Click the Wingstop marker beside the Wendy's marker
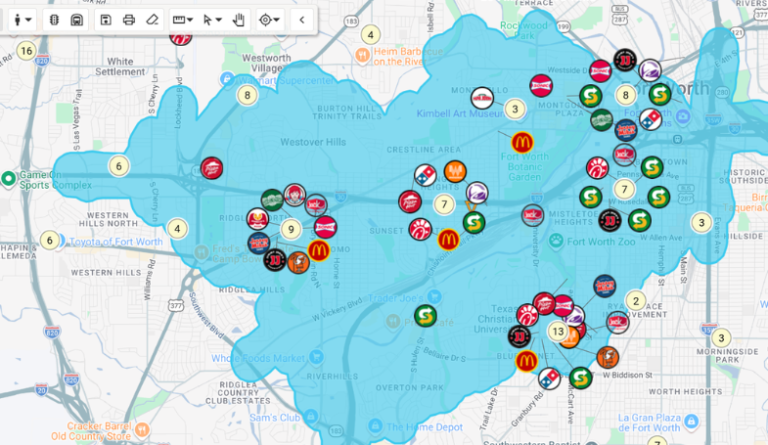Image resolution: width=768 pixels, height=445 pixels. [x=272, y=200]
